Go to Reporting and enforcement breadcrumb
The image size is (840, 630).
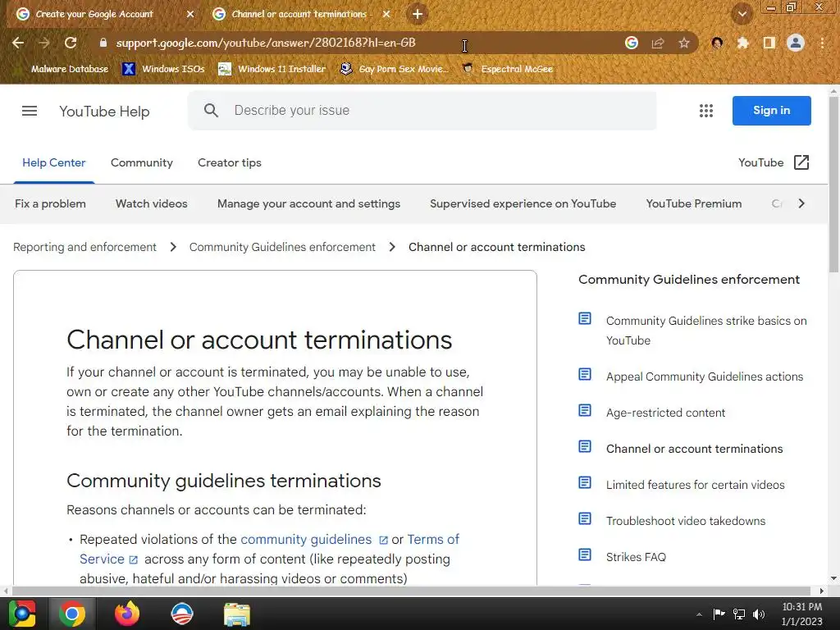point(84,247)
